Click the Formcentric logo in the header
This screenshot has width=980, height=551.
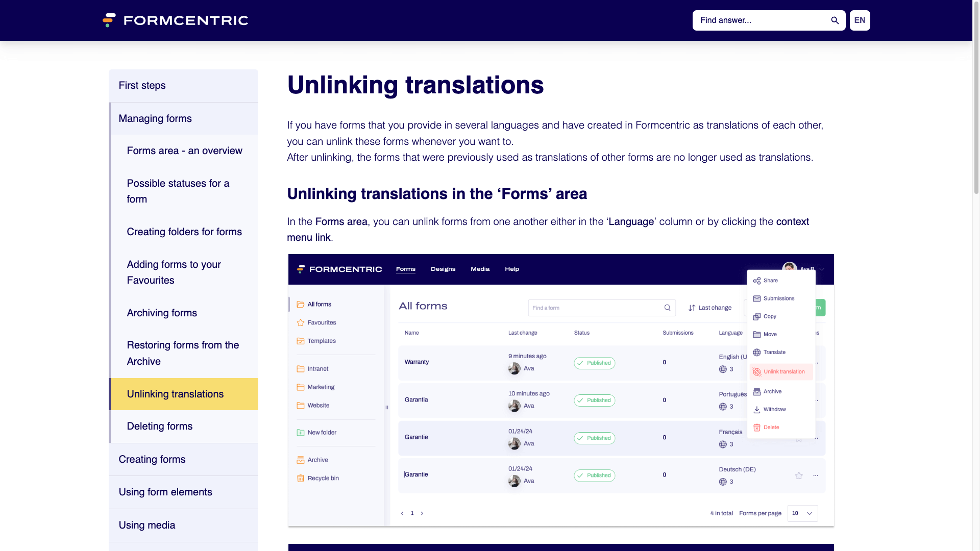coord(175,20)
